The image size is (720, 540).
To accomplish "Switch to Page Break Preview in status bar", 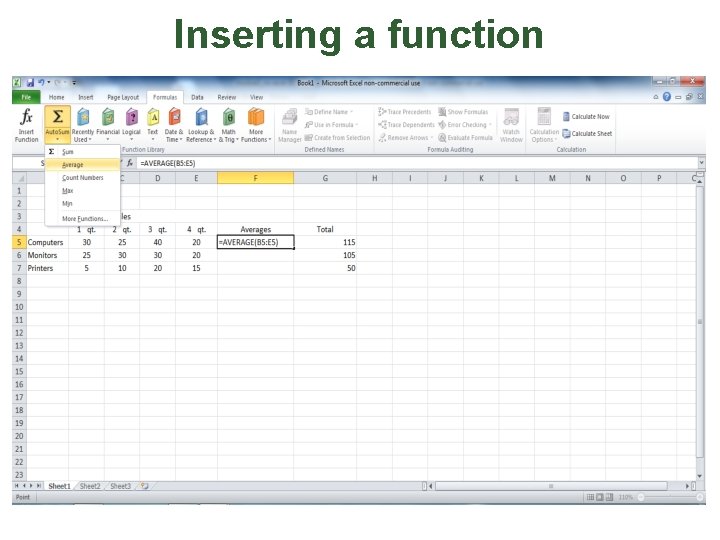I will 609,497.
